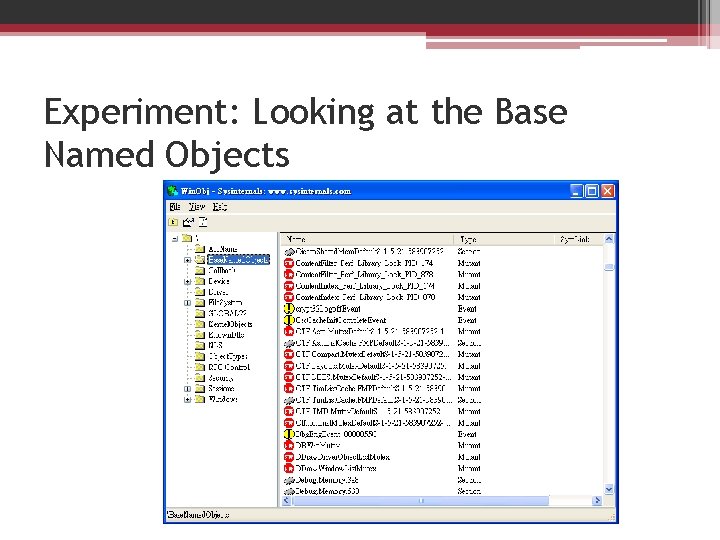
Task: Select the Debug.Memory.530 section icon
Action: click(x=289, y=491)
